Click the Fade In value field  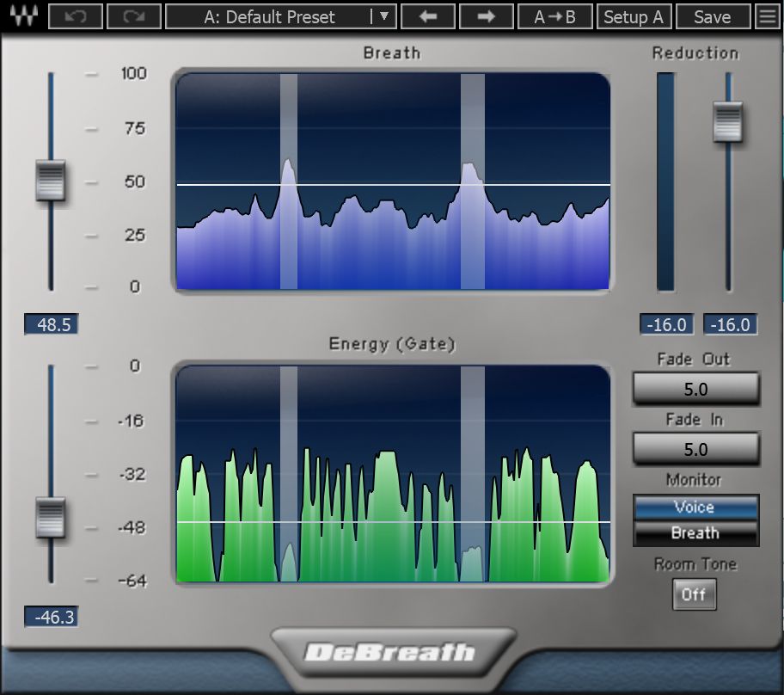click(x=695, y=449)
